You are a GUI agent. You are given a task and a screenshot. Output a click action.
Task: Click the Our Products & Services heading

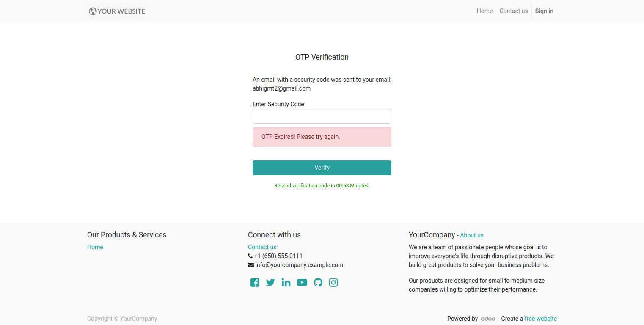coord(127,235)
